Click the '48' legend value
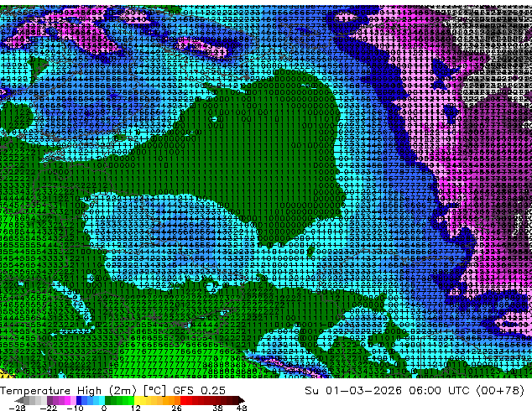This screenshot has height=411, width=532. click(242, 408)
